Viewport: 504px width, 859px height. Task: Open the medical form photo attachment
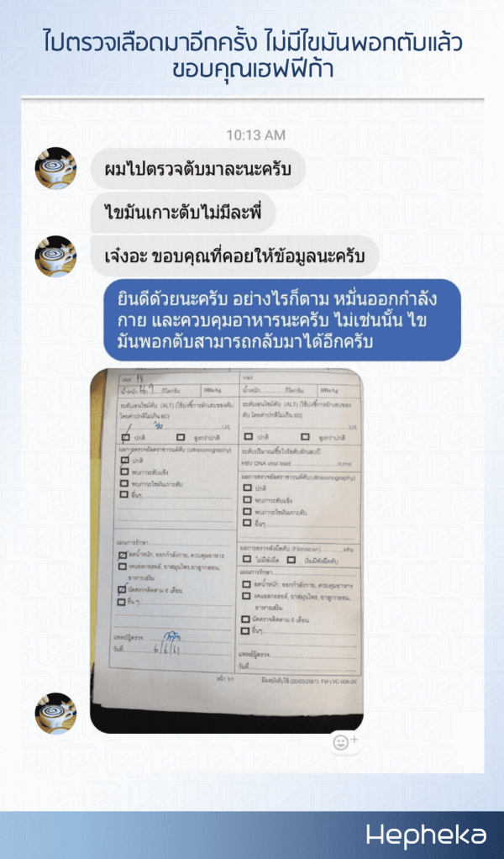(227, 551)
